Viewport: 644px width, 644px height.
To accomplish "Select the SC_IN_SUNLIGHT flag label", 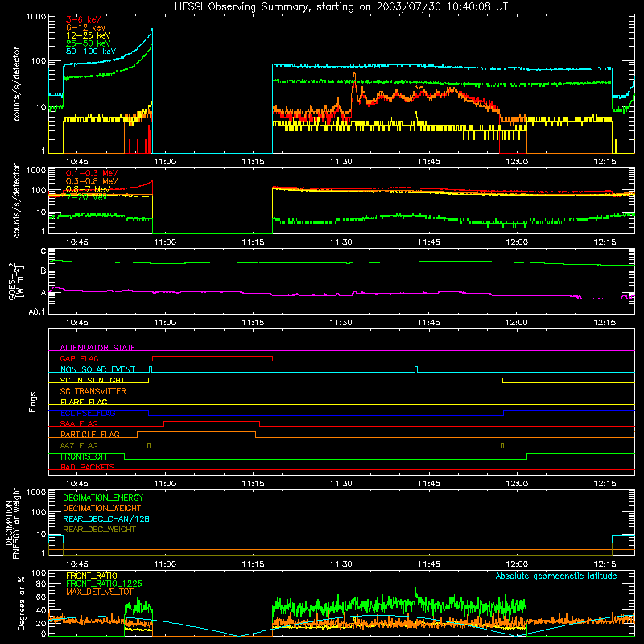I will (93, 380).
